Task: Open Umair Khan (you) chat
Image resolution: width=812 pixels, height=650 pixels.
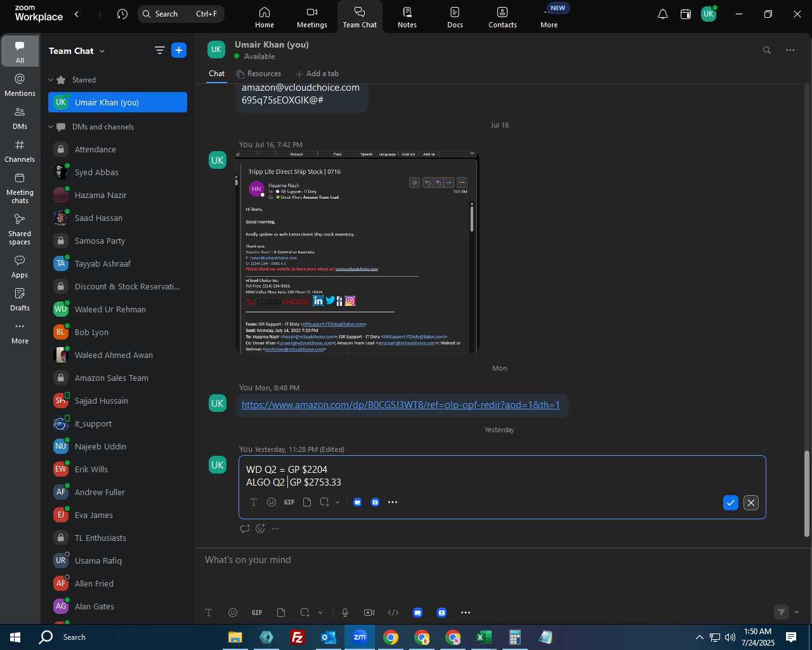Action: [x=117, y=102]
